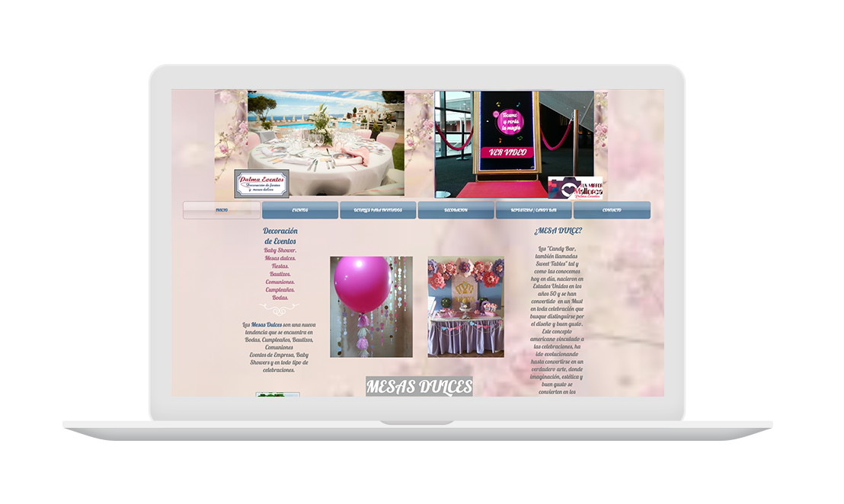The height and width of the screenshot is (504, 844).
Task: Open the pink balloon photo
Action: click(371, 307)
